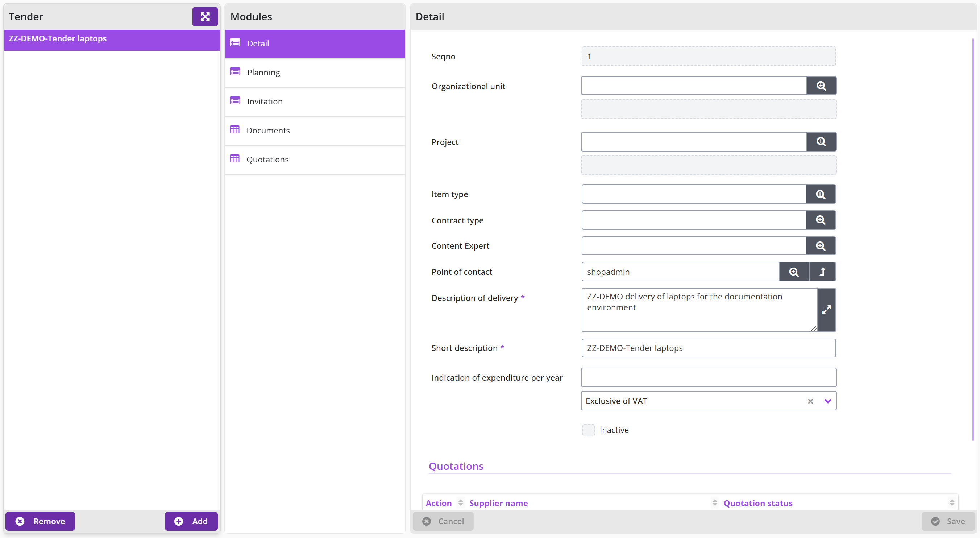The width and height of the screenshot is (980, 538).
Task: Sort by Action column arrows
Action: click(x=460, y=502)
